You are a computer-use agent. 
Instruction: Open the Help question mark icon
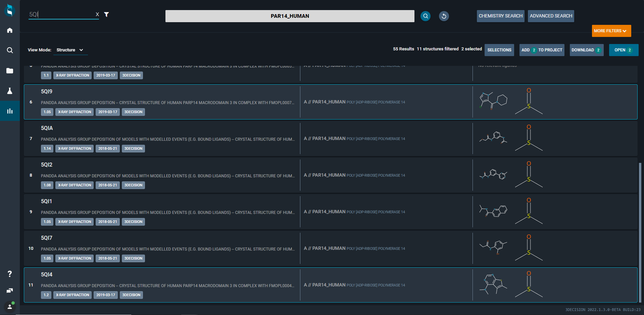[x=10, y=274]
